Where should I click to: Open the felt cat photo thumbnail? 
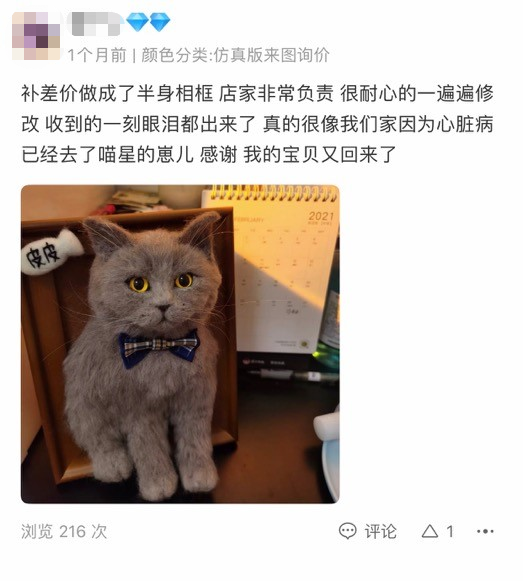click(x=180, y=344)
